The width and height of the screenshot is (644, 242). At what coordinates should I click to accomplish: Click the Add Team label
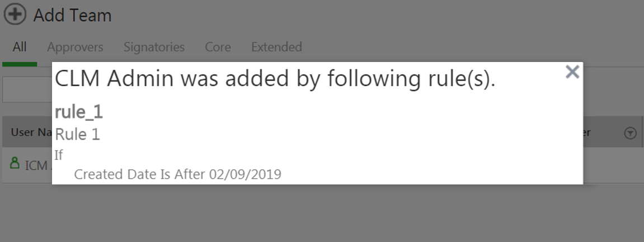[72, 16]
